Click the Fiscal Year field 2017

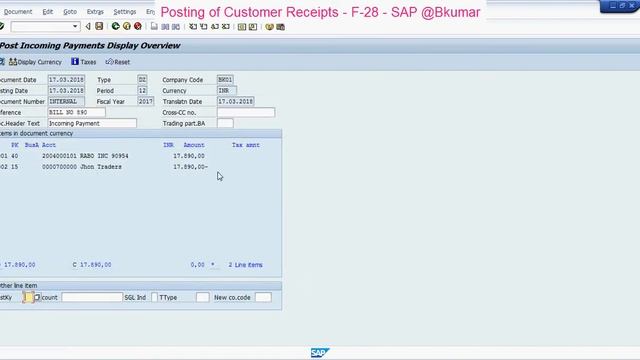[145, 101]
